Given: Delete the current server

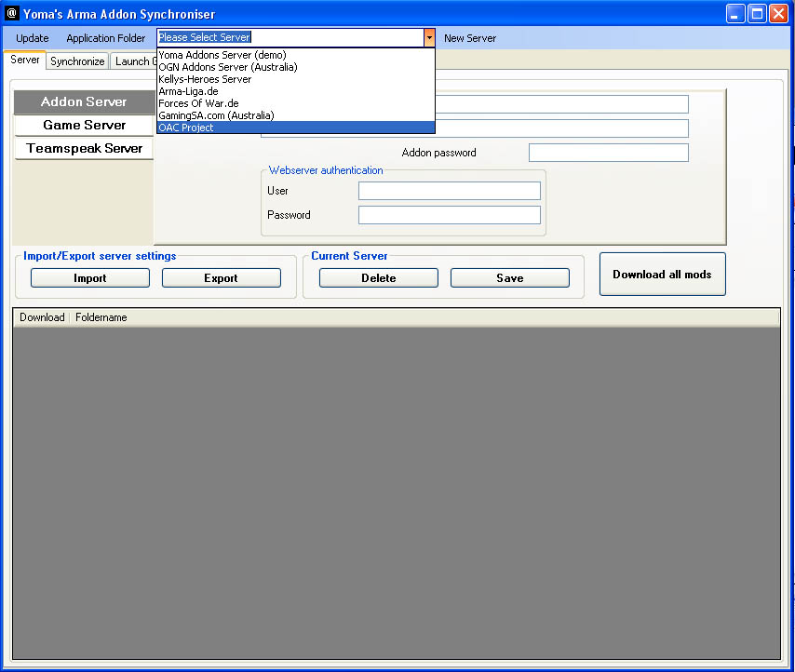Looking at the screenshot, I should pyautogui.click(x=378, y=278).
